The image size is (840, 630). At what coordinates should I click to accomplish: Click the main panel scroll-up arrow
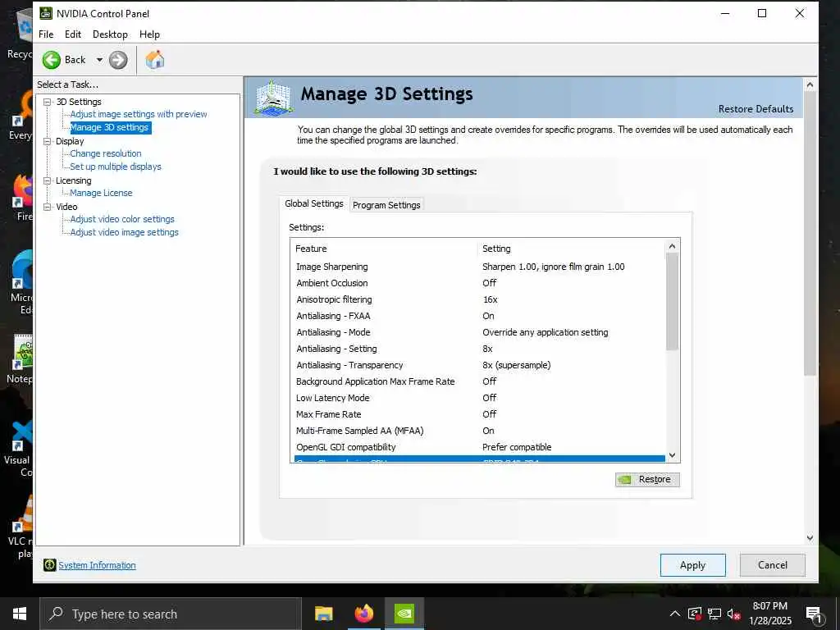(810, 84)
